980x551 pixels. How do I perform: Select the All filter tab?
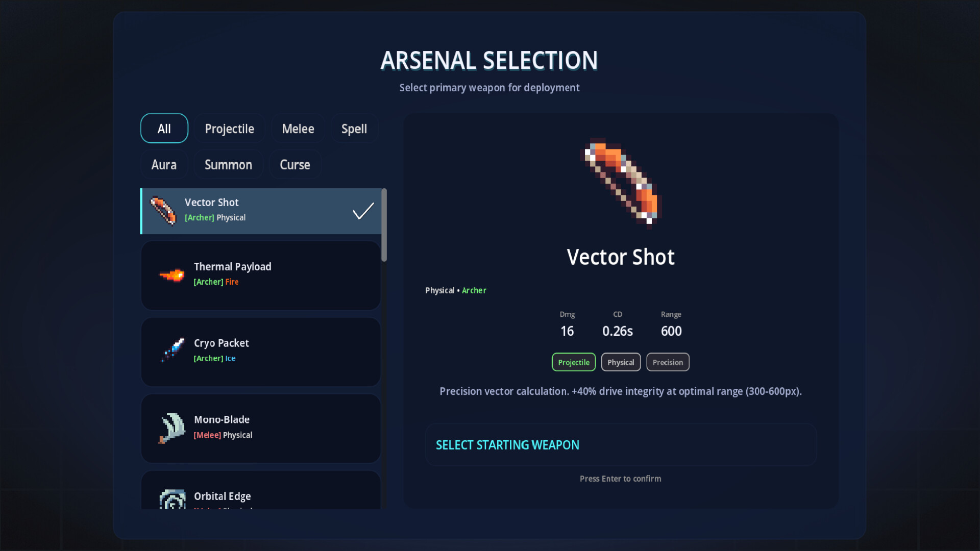click(x=164, y=129)
